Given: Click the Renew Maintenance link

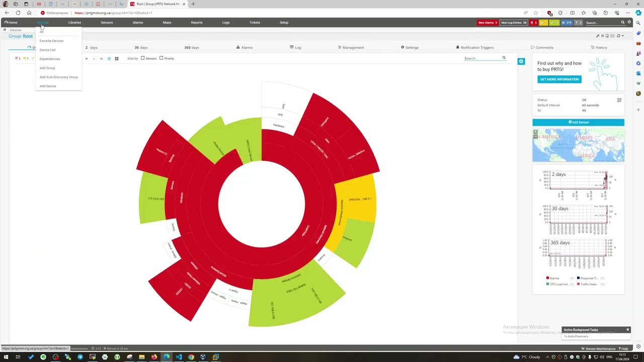Looking at the screenshot, I should point(599,348).
